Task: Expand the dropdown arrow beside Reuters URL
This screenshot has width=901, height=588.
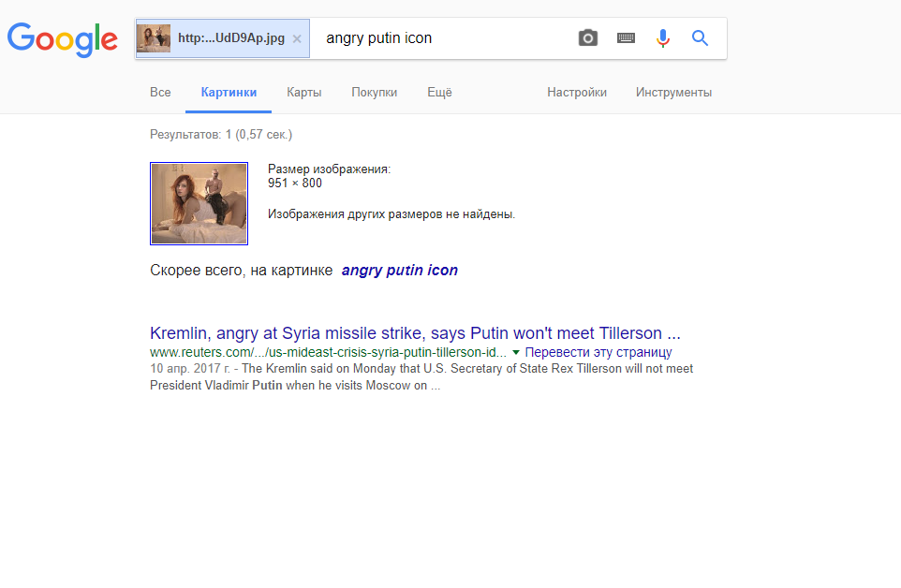Action: (515, 353)
